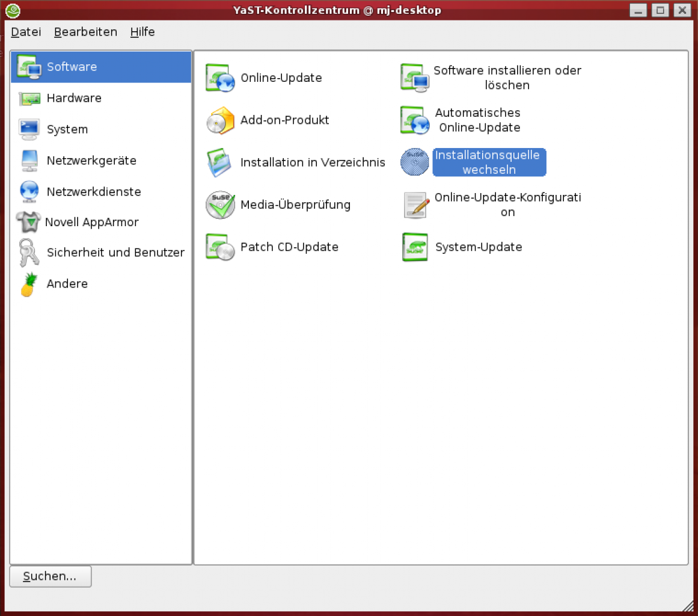Viewport: 698px width, 616px height.
Task: Open the Patch CD-Update icon
Action: [x=220, y=247]
